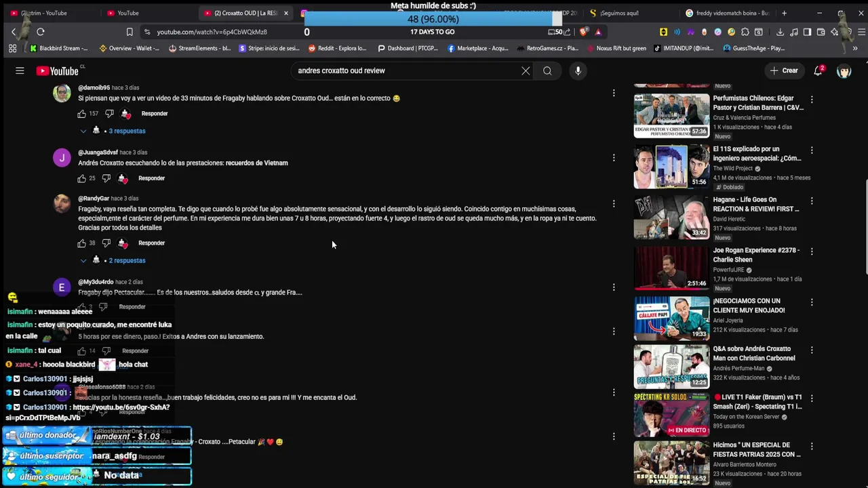Start voice search with the microphone
868x488 pixels.
[x=578, y=70]
